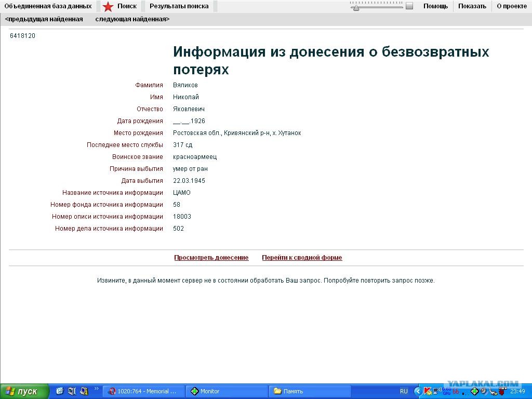Click birthplace value Ростовская обл.

pos(237,133)
